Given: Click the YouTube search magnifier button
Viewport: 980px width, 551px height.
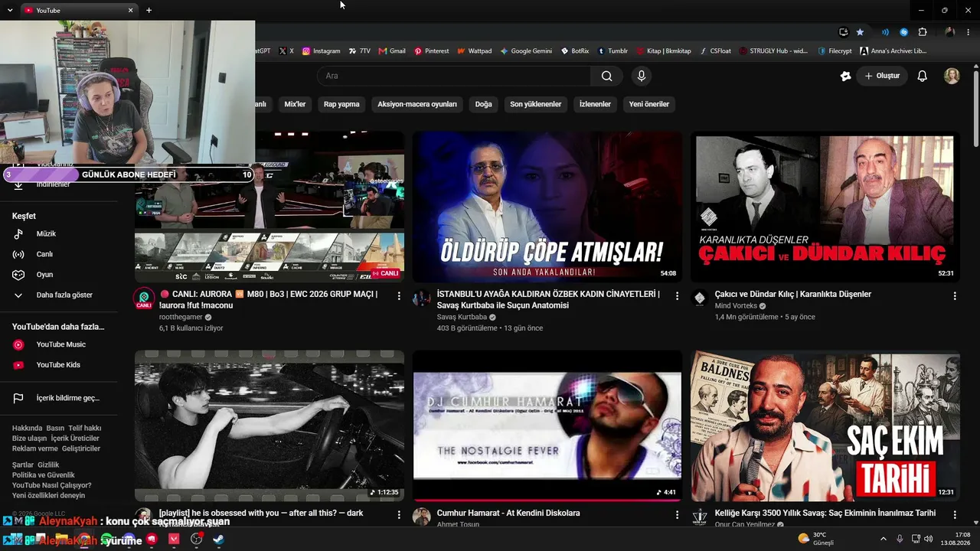Looking at the screenshot, I should [x=606, y=76].
